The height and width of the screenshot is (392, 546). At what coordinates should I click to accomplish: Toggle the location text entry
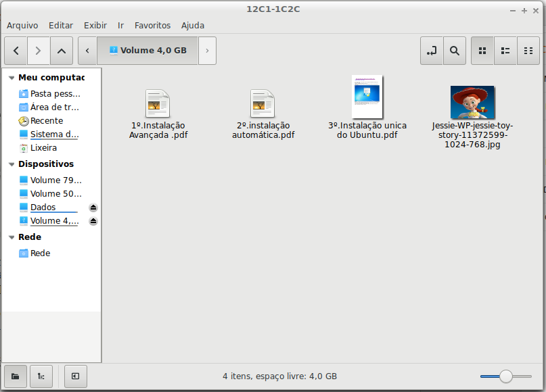[431, 51]
